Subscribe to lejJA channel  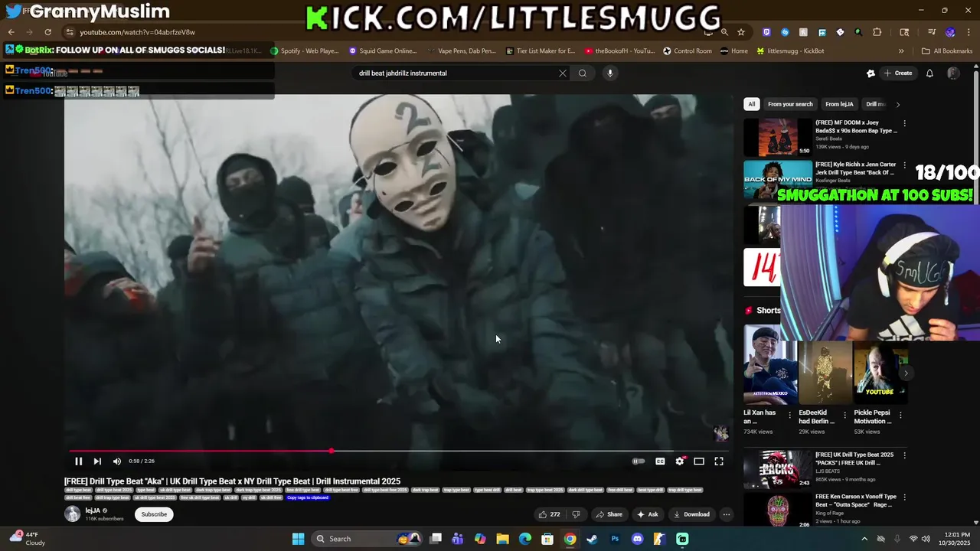point(154,514)
